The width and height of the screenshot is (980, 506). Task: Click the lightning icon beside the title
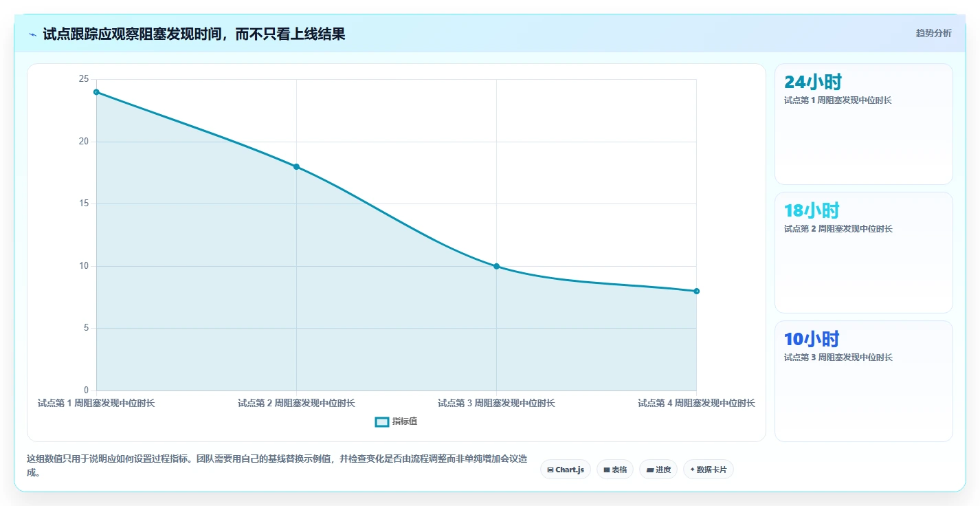point(32,34)
